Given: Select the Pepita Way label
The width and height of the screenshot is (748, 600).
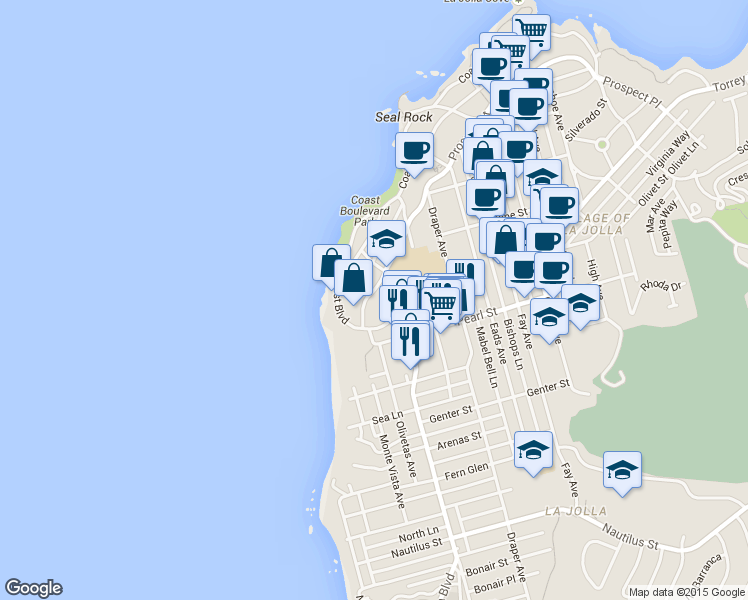Looking at the screenshot, I should tap(670, 224).
